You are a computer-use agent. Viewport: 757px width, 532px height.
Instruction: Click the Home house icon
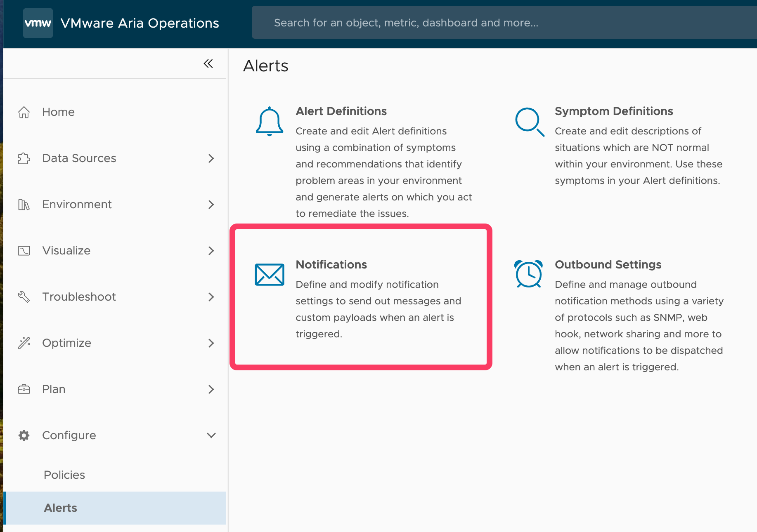24,112
